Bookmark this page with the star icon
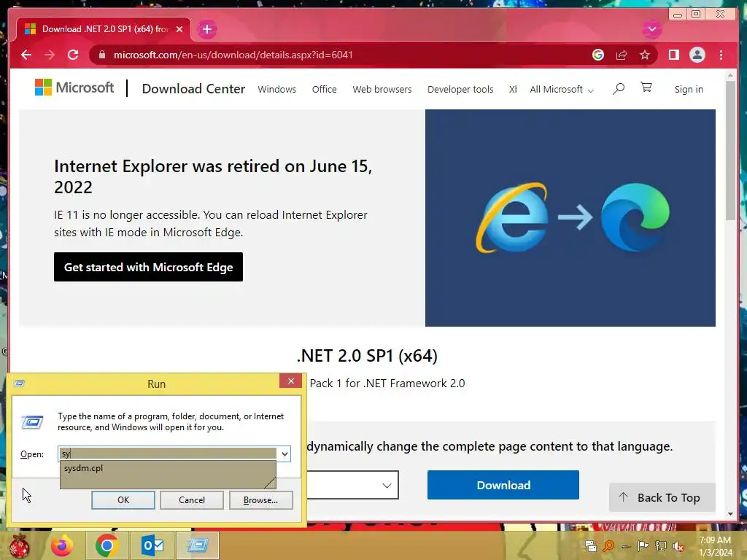 point(645,55)
